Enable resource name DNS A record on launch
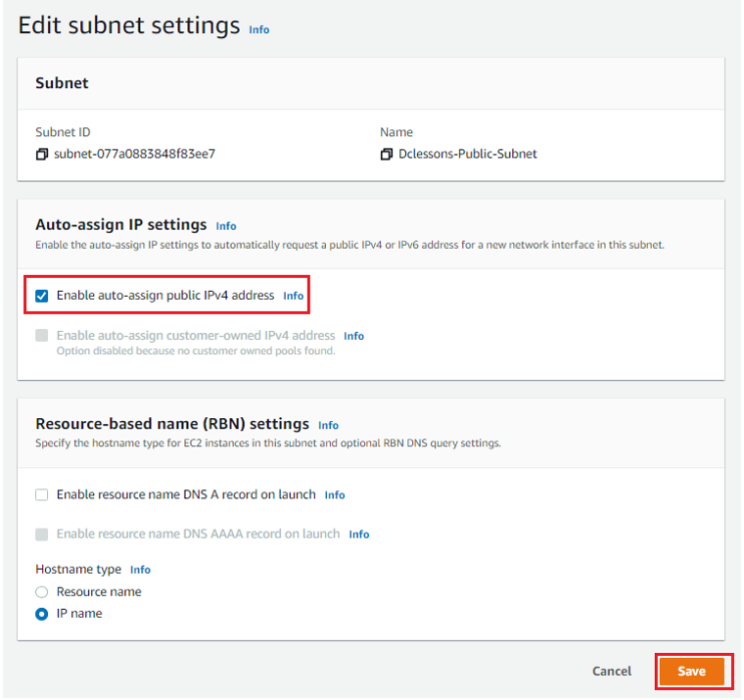Image resolution: width=744 pixels, height=700 pixels. pos(42,495)
